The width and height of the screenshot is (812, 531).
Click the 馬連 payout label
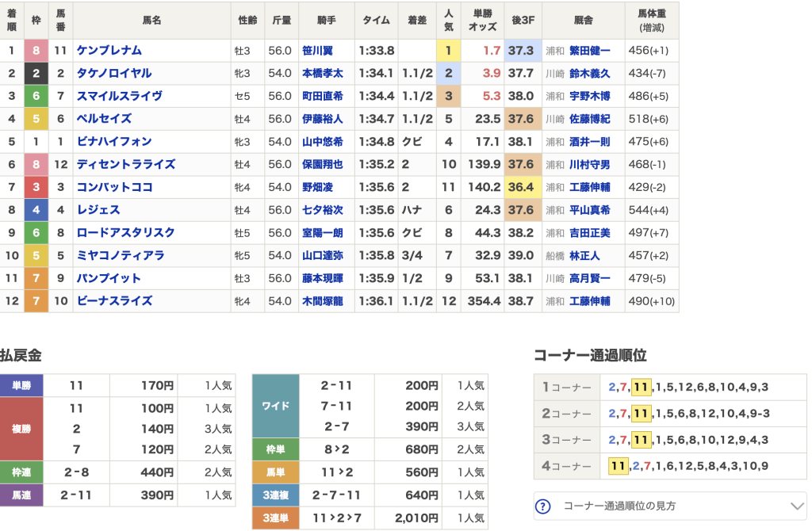pyautogui.click(x=21, y=495)
